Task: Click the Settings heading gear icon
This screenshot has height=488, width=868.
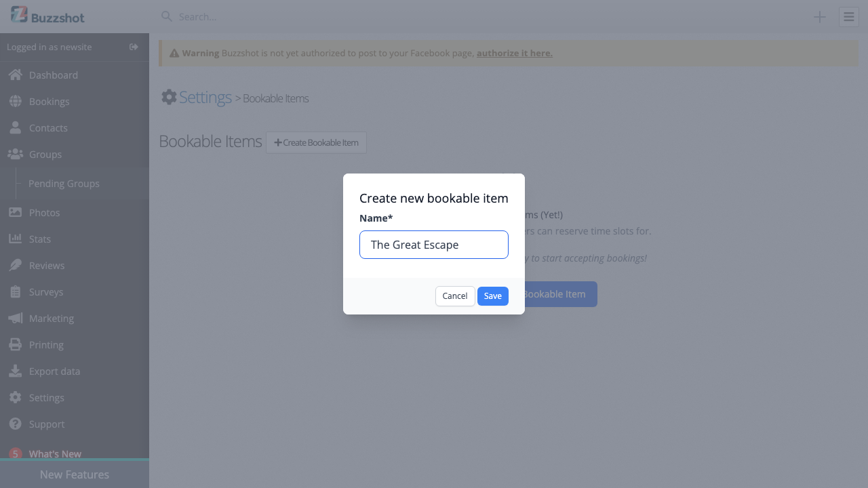Action: (169, 97)
